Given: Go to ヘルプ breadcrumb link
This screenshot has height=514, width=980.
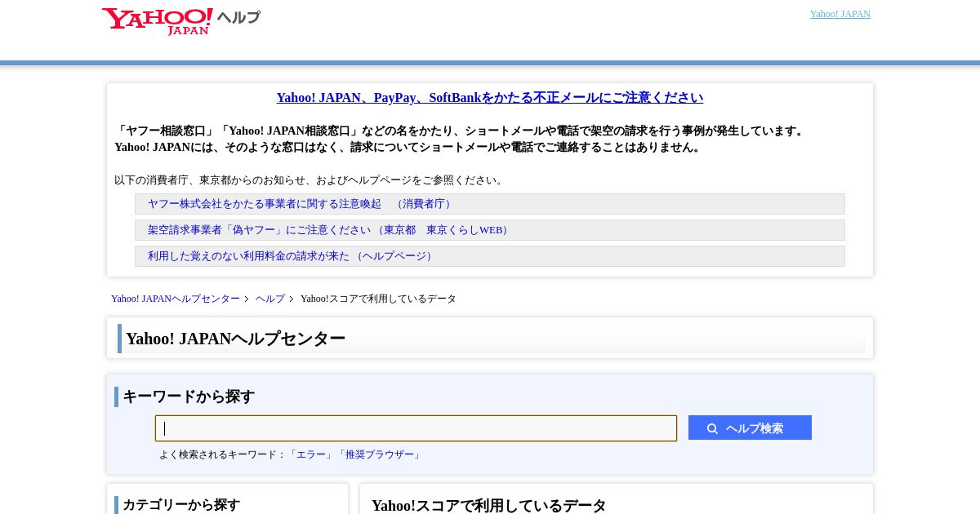Looking at the screenshot, I should [270, 299].
